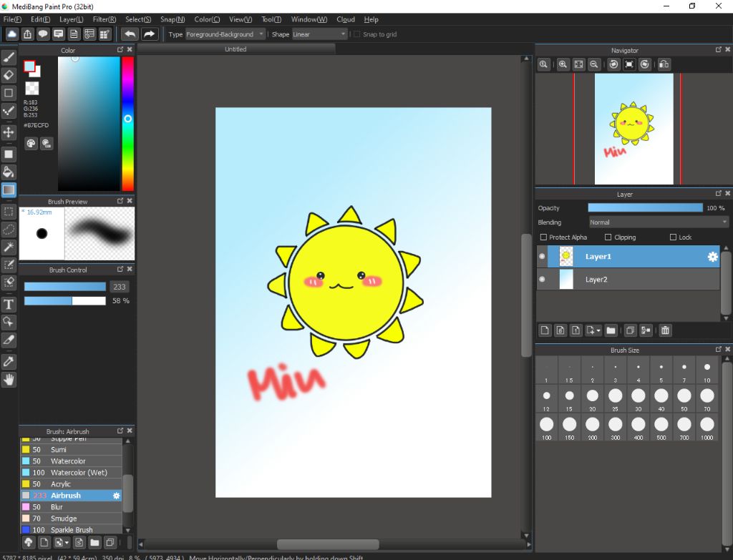Open the color palette icon
This screenshot has height=560, width=733.
click(31, 143)
